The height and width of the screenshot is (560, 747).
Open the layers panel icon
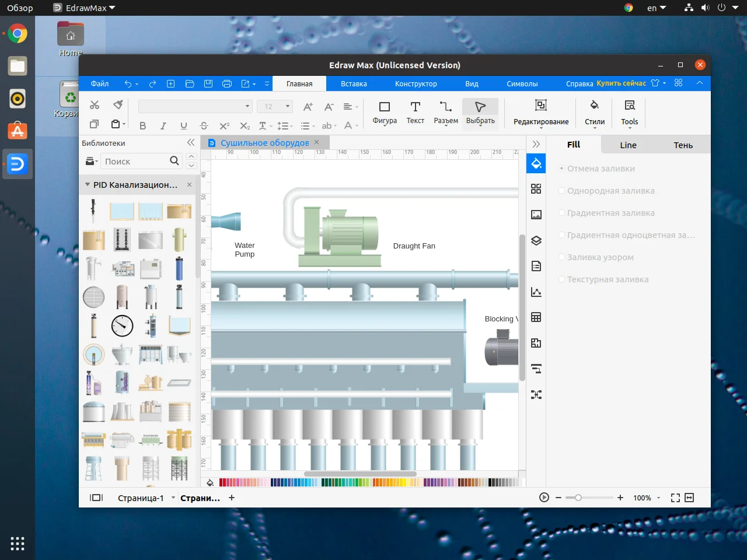536,240
